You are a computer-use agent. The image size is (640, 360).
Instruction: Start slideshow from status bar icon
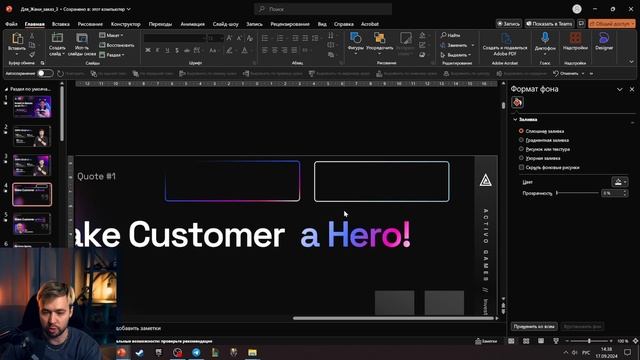(556, 341)
